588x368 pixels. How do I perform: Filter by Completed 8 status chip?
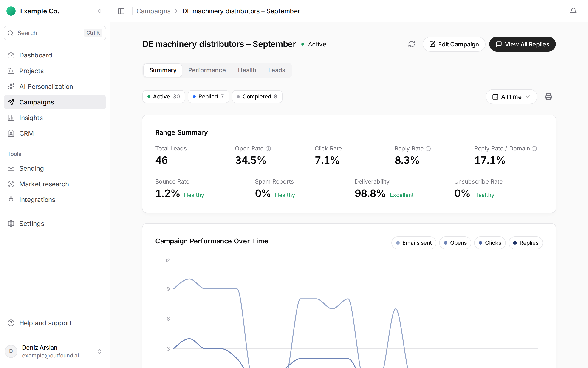point(257,97)
